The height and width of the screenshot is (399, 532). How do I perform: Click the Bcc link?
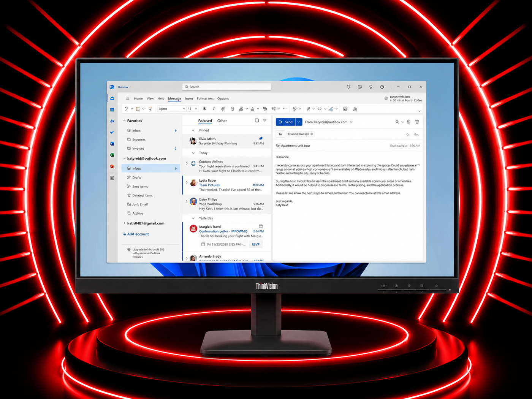(416, 135)
